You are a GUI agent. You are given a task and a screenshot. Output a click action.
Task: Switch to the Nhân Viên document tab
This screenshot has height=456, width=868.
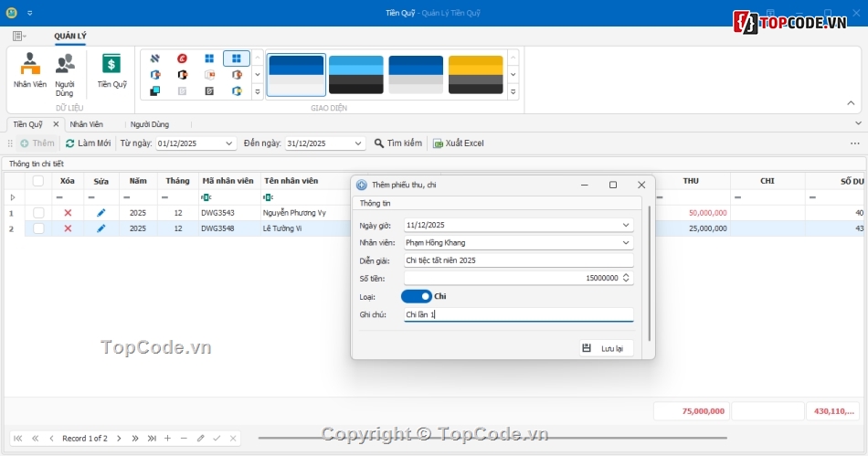pyautogui.click(x=87, y=124)
